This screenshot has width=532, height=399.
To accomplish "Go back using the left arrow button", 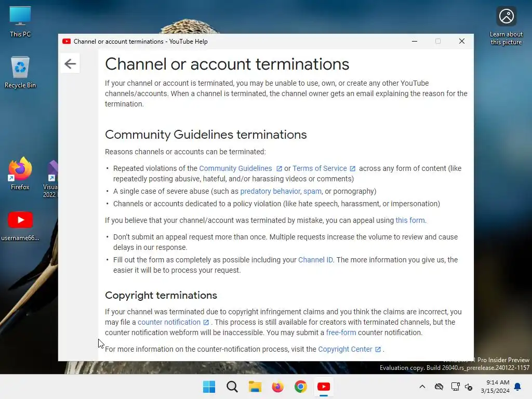I will [x=70, y=63].
